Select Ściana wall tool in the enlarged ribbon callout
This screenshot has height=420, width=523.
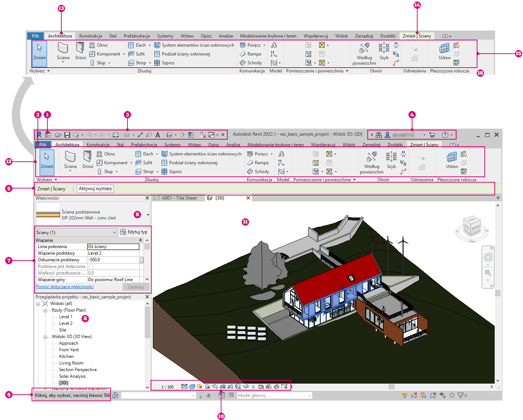pyautogui.click(x=63, y=52)
